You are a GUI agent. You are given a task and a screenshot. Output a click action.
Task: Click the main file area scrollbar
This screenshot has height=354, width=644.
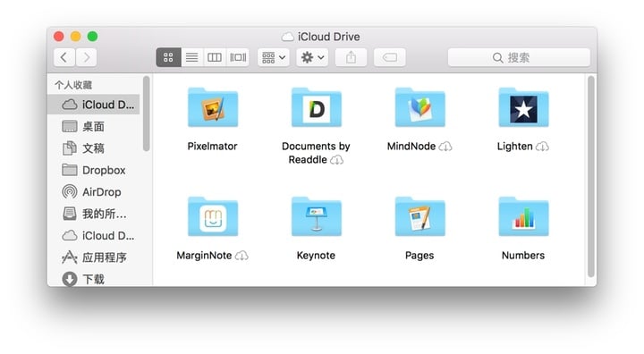click(x=591, y=177)
